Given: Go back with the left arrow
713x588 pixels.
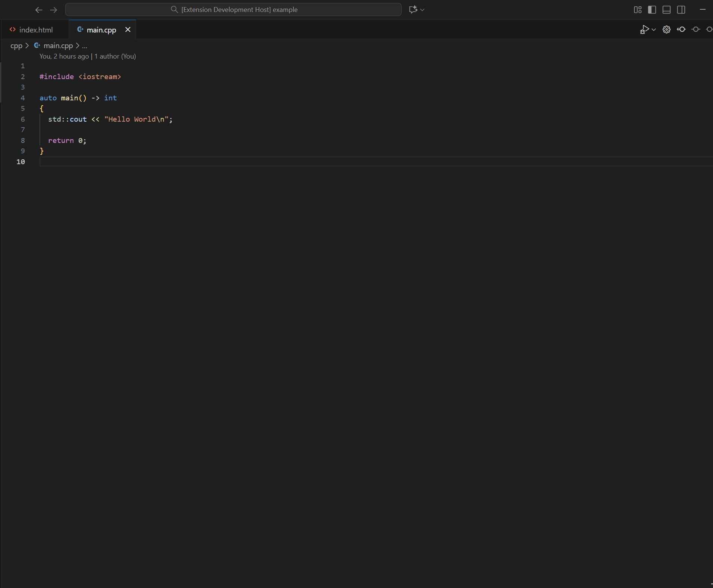Looking at the screenshot, I should tap(39, 10).
